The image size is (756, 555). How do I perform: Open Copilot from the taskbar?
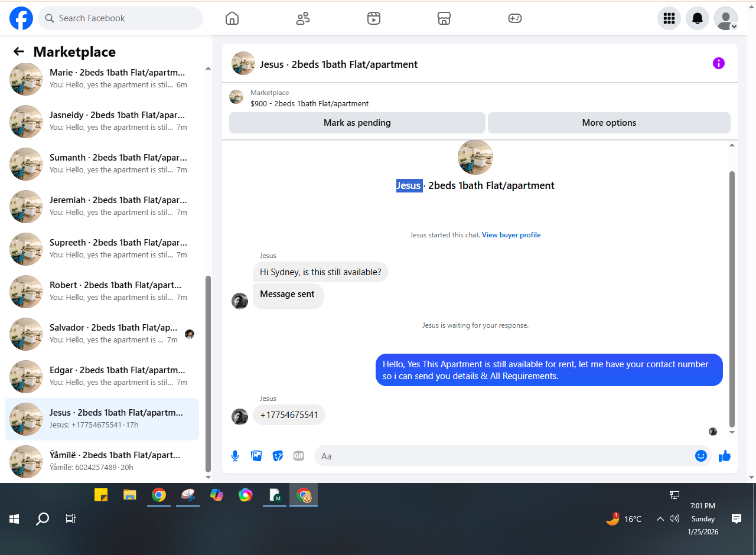point(217,495)
